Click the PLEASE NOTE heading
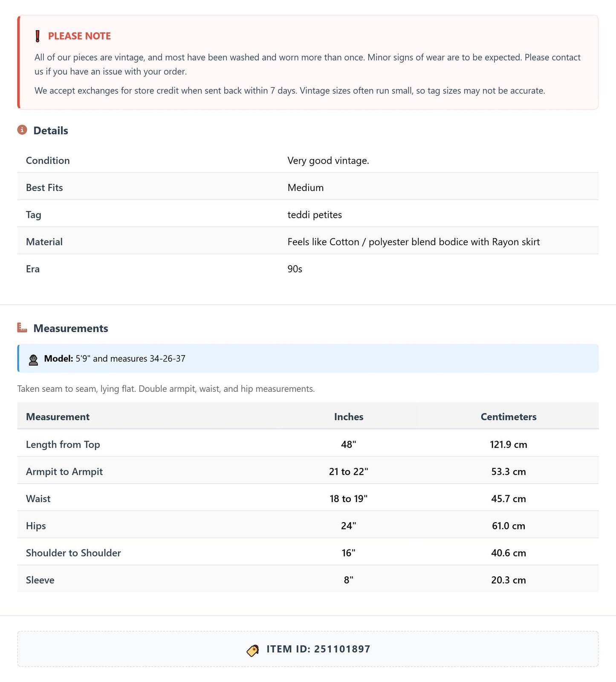The image size is (616, 682). pos(79,36)
